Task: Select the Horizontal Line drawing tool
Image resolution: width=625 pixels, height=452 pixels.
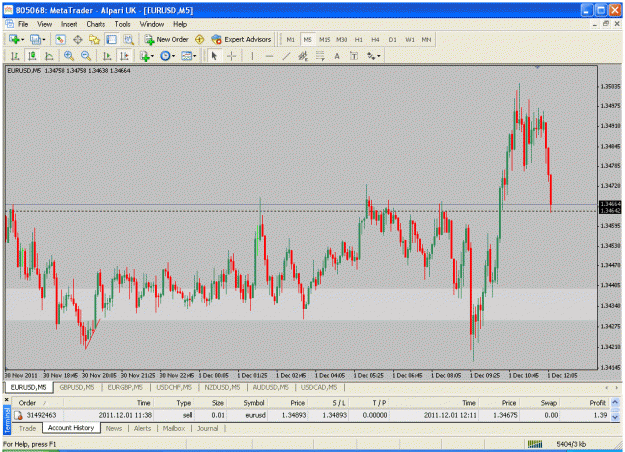Action: pyautogui.click(x=269, y=56)
